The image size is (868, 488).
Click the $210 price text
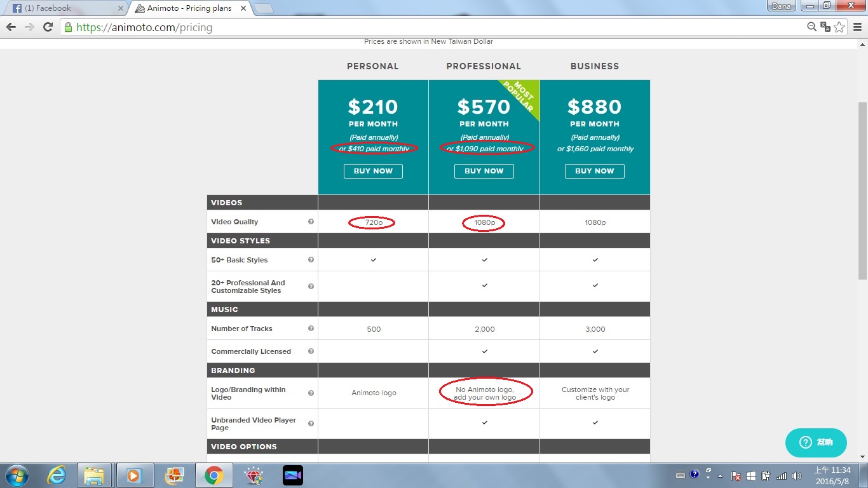(373, 107)
